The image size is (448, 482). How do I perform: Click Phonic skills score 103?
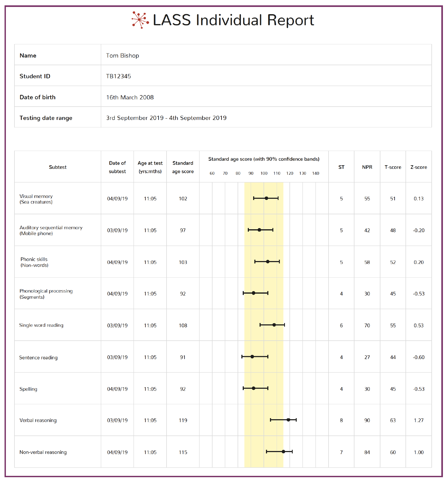click(x=183, y=262)
